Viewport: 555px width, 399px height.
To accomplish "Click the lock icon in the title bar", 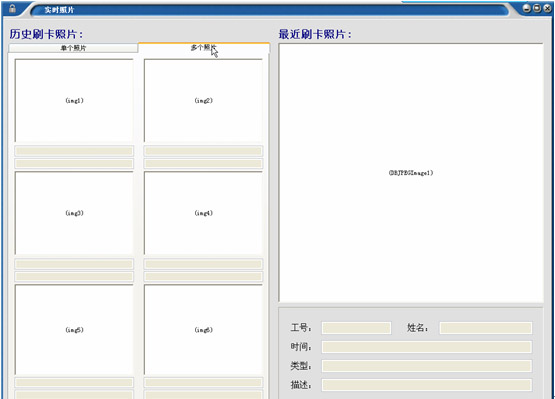I will tap(12, 8).
